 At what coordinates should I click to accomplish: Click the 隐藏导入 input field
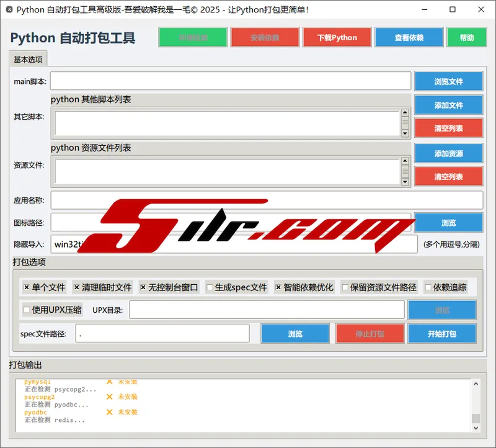click(x=234, y=244)
